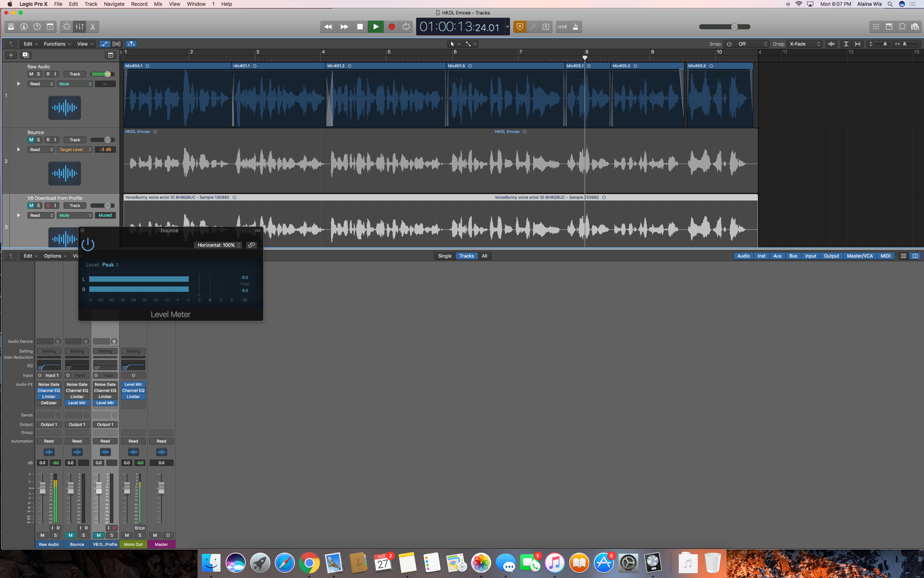The width and height of the screenshot is (924, 578).
Task: Click the Loop Browser icon
Action: pos(902,27)
